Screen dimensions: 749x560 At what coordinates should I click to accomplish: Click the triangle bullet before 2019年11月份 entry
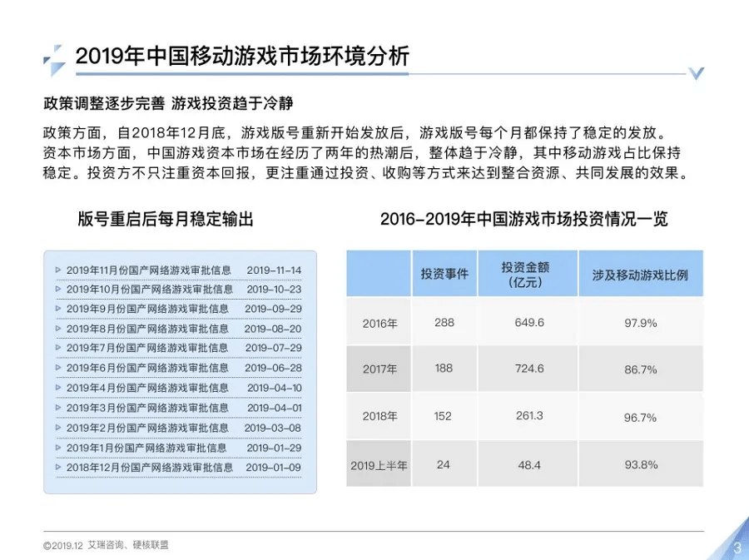(58, 270)
